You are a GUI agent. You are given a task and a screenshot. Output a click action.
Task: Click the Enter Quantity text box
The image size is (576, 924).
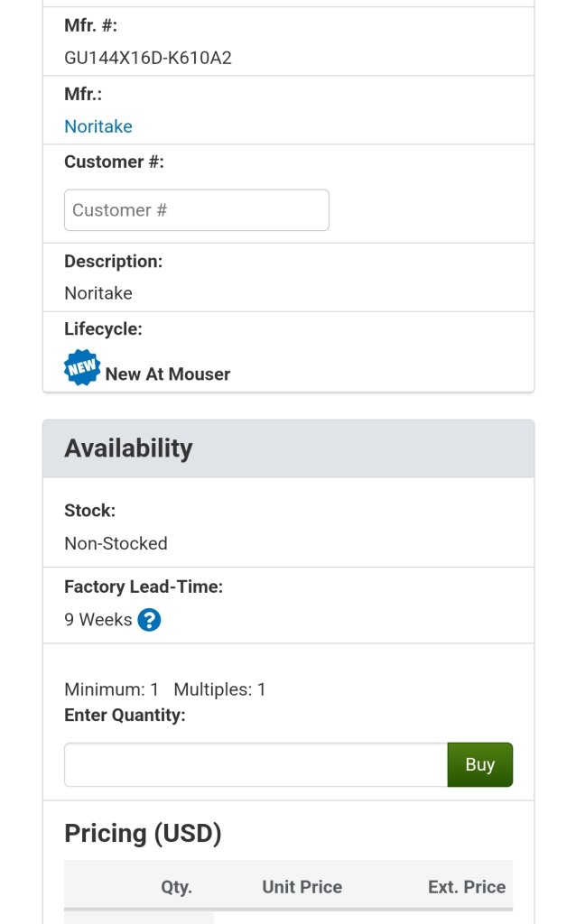click(x=255, y=765)
